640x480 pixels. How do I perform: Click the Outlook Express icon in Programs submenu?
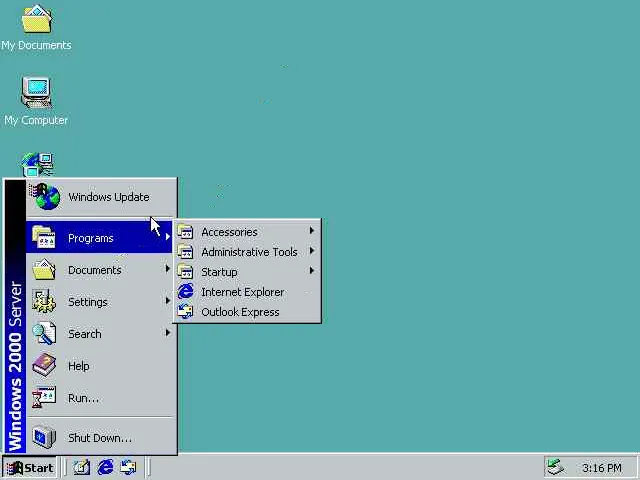[185, 312]
